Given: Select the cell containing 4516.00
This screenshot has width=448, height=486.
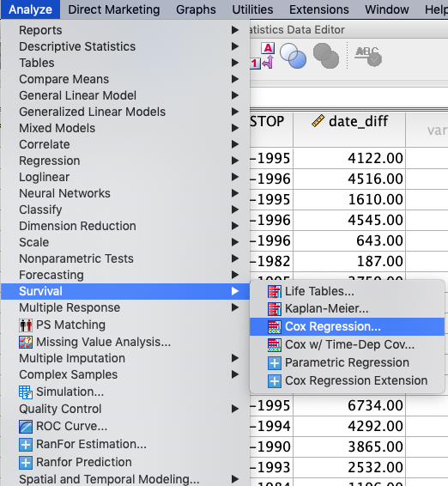Looking at the screenshot, I should [x=349, y=179].
